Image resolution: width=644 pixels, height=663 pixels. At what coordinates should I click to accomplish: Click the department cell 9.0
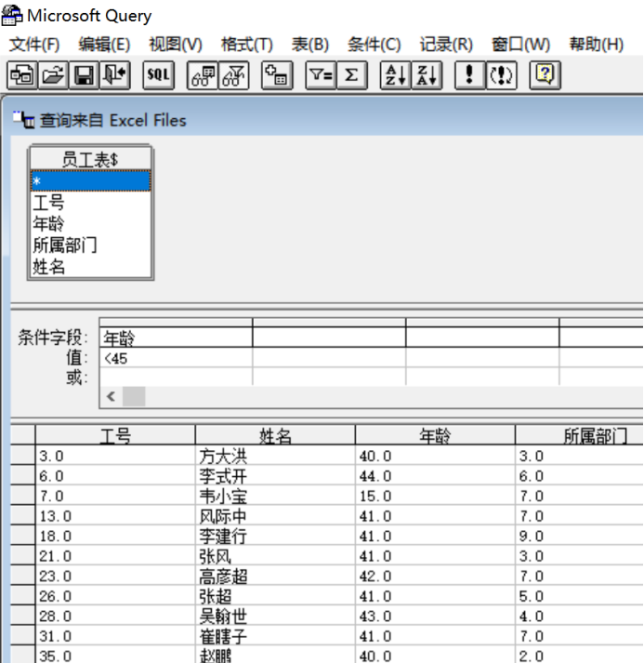point(579,536)
